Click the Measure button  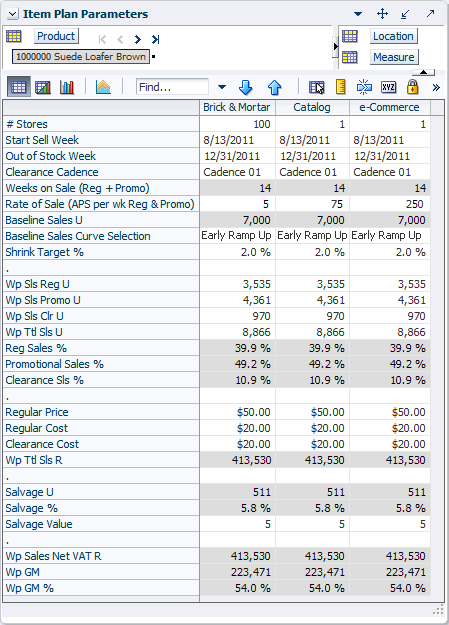pos(394,57)
